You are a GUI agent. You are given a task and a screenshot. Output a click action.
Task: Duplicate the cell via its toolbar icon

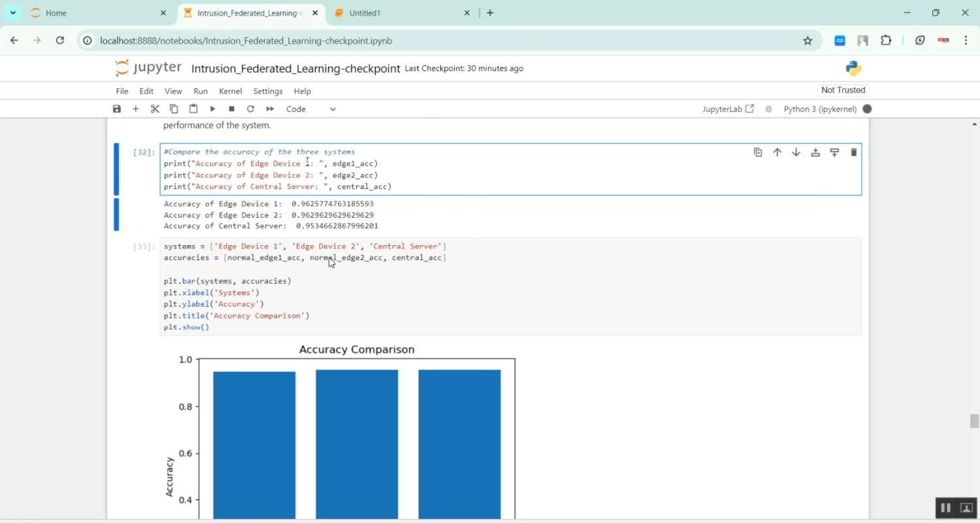758,152
